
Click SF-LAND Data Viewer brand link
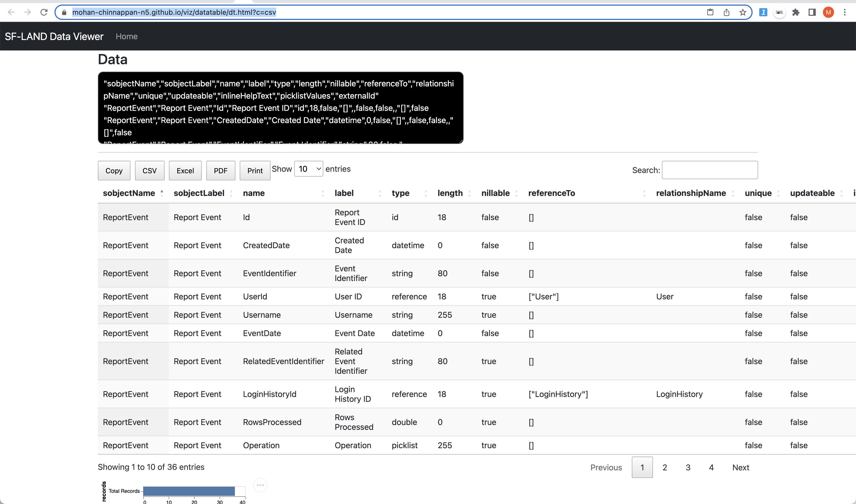(54, 36)
